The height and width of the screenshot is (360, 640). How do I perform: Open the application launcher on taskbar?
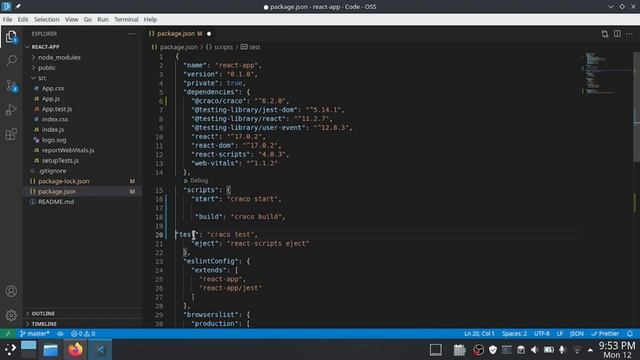[10, 350]
